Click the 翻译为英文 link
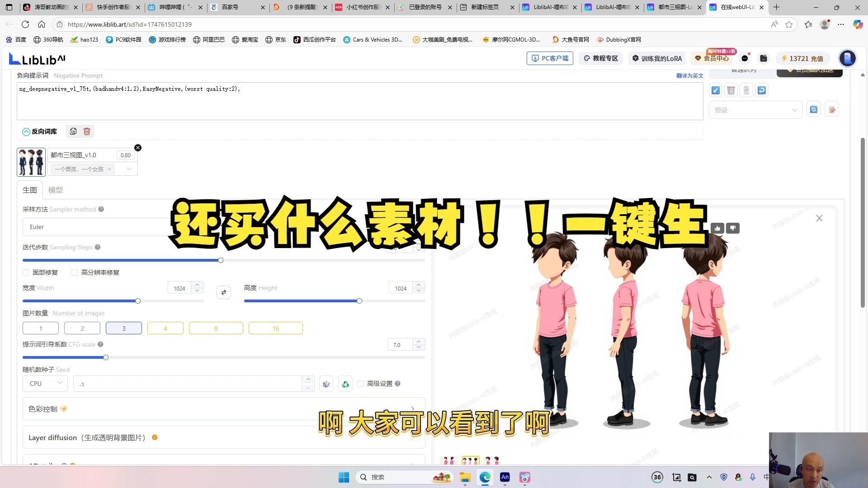Image resolution: width=868 pixels, height=488 pixels. [689, 75]
